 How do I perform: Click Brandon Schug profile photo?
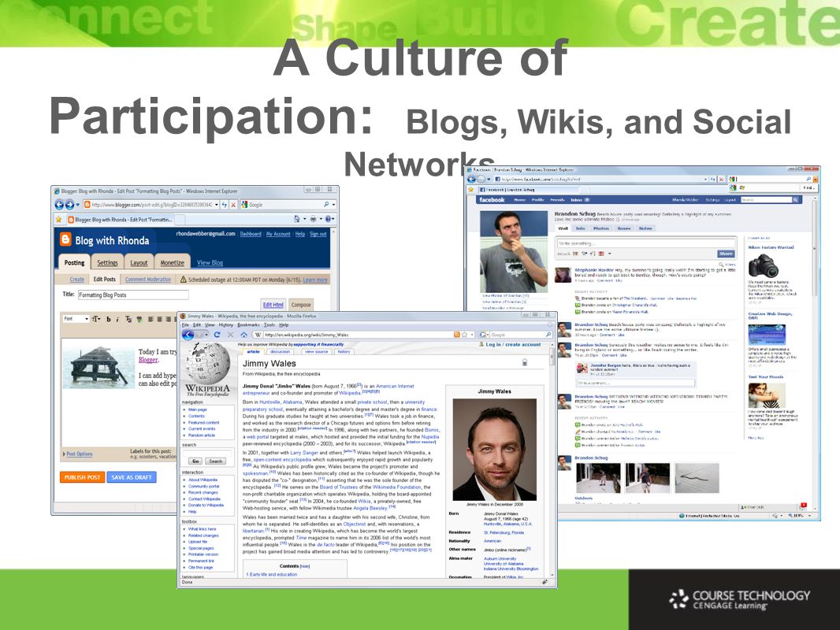click(x=514, y=250)
